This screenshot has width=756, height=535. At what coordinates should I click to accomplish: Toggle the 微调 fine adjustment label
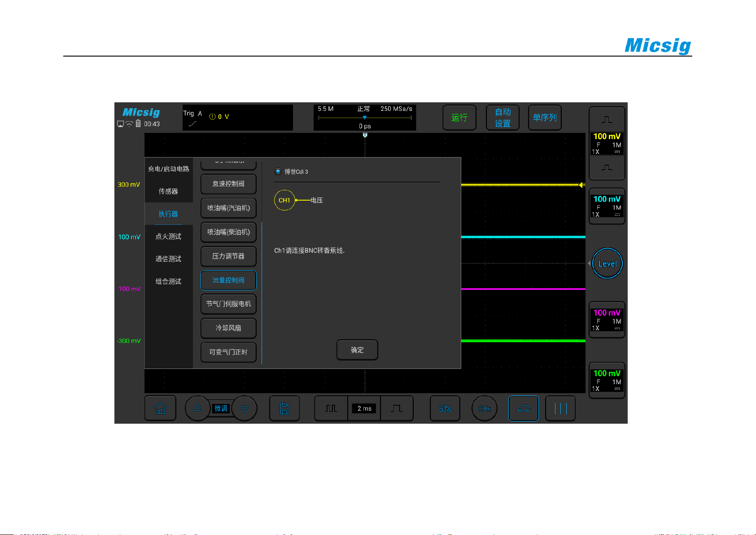pyautogui.click(x=221, y=408)
